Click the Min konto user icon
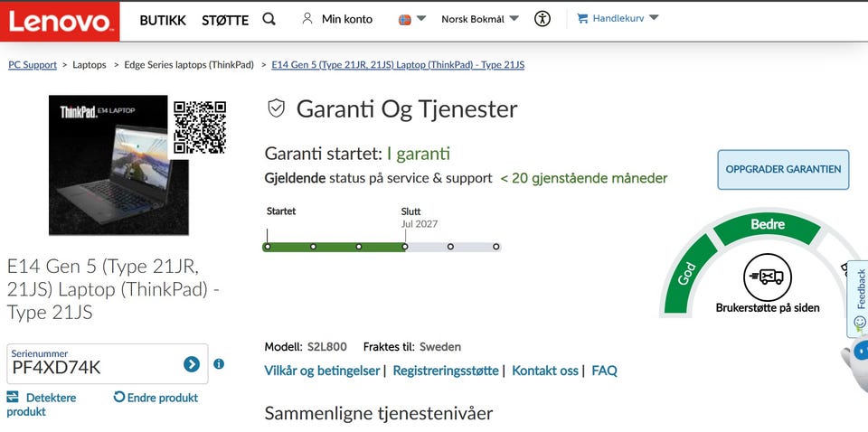The width and height of the screenshot is (868, 432). (307, 19)
